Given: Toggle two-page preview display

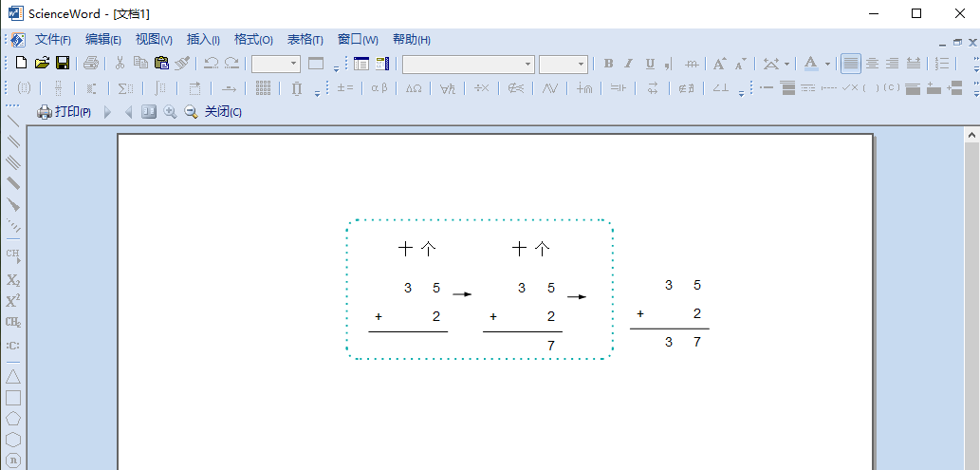Looking at the screenshot, I should [x=148, y=112].
